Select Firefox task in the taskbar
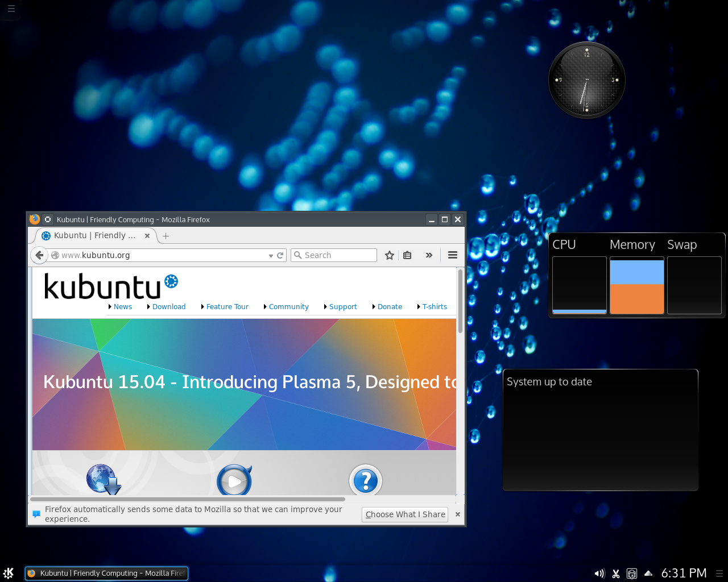Screen dimensions: 728x582 coord(106,573)
